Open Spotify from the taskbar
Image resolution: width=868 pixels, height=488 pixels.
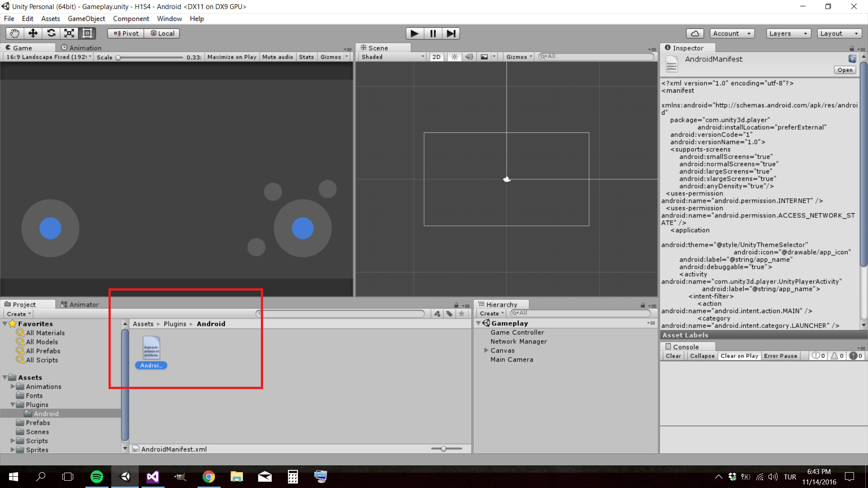click(x=96, y=476)
